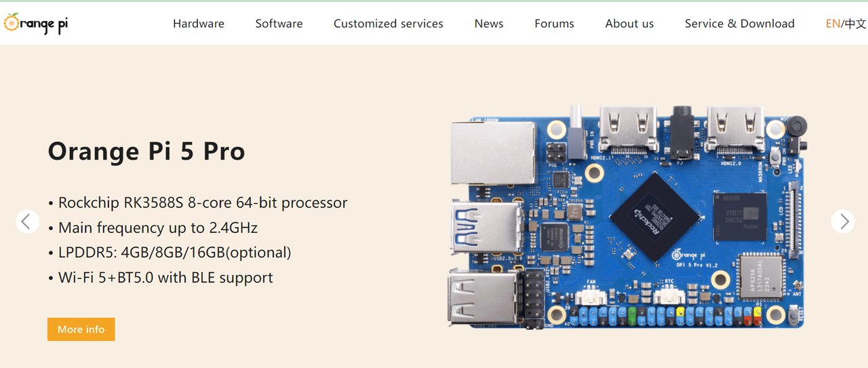Viewport: 868px width, 368px height.
Task: Advance carousel using right arrow
Action: point(843,221)
